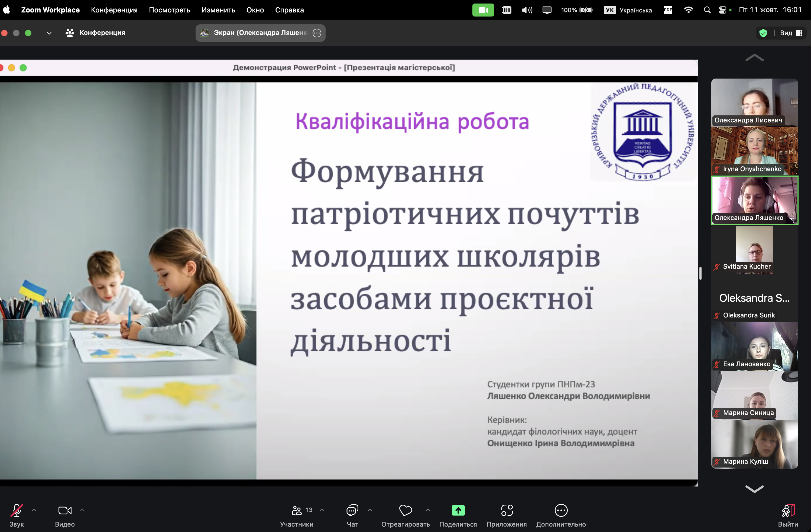Viewport: 811px width, 532px height.
Task: Open Wi-Fi status menu
Action: (x=688, y=10)
